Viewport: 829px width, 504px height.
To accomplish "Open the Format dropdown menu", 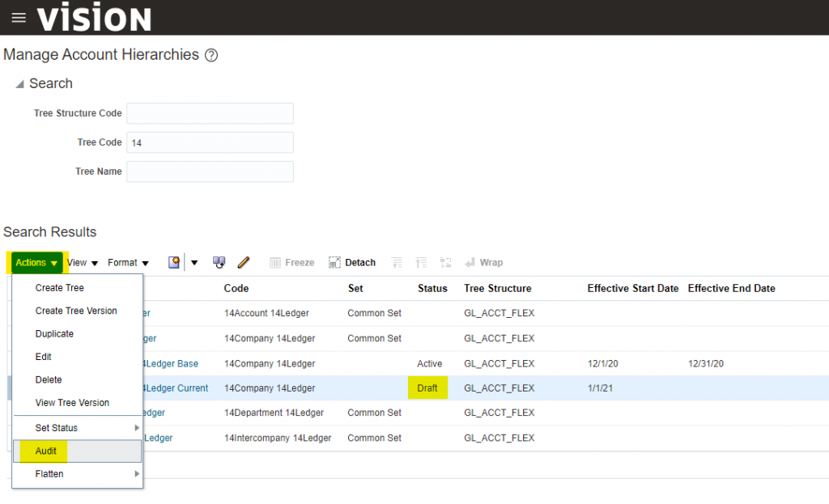I will tap(128, 262).
